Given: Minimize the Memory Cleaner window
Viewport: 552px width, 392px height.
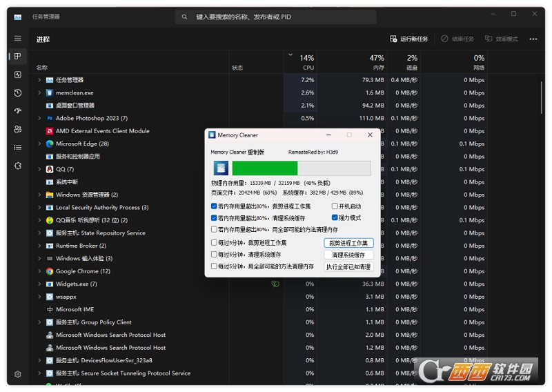Looking at the screenshot, I should click(328, 135).
